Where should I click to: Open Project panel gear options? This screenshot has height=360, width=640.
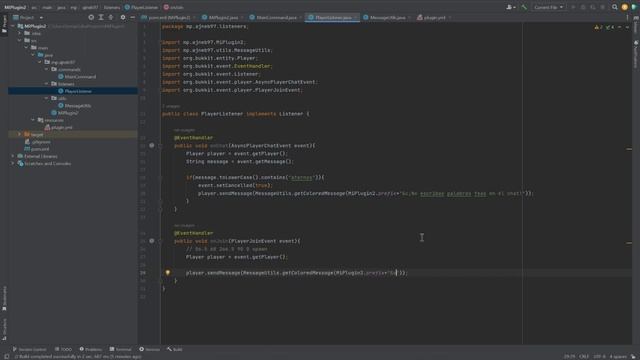[x=123, y=18]
